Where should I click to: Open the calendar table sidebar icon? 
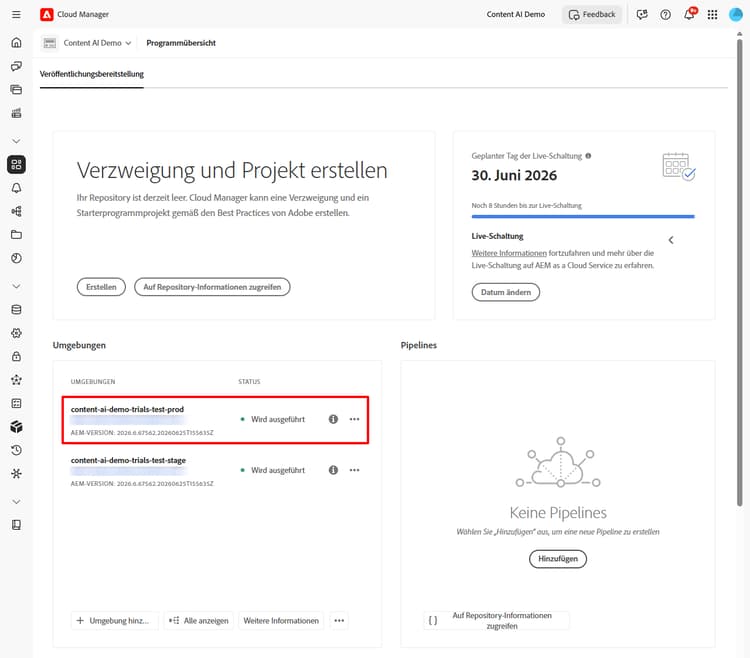coord(16,403)
